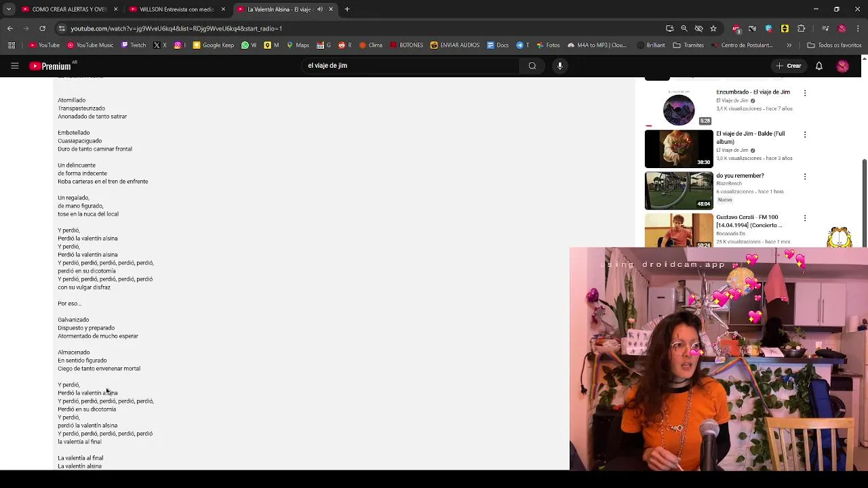Close the La Valentín Alsina tab
The image size is (868, 488).
pos(331,9)
